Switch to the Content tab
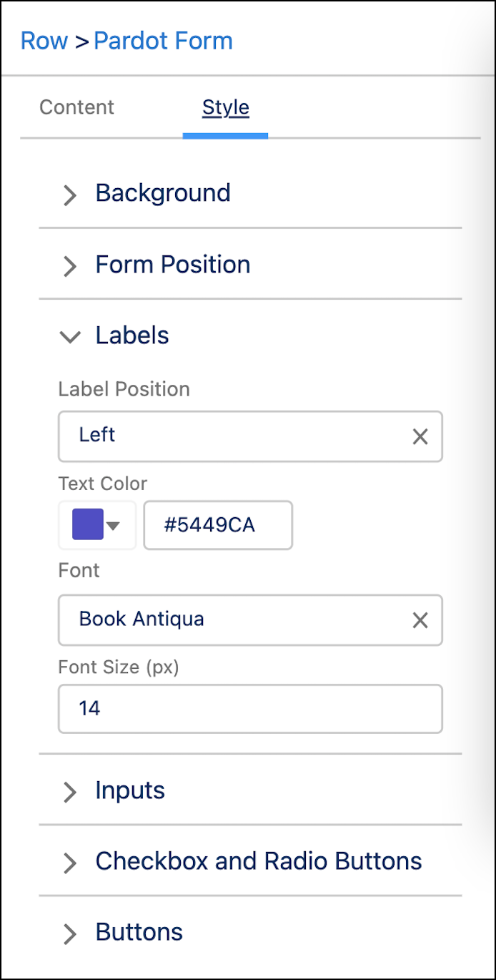The height and width of the screenshot is (980, 496). click(x=76, y=107)
